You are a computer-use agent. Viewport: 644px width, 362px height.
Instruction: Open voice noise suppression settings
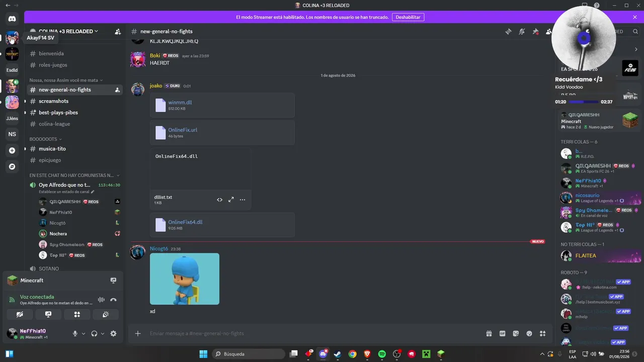click(x=101, y=300)
